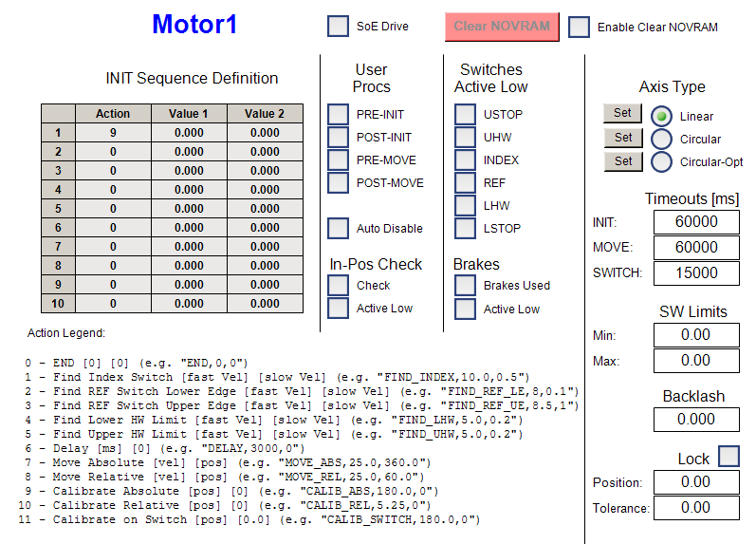Click the legend line for Move Absolute
Image resolution: width=756 pixels, height=544 pixels.
tap(227, 462)
